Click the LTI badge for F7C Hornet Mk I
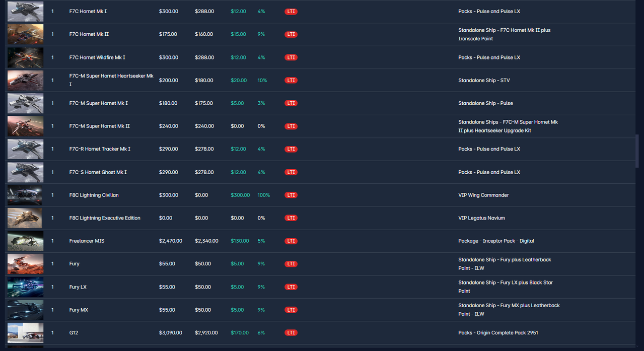The height and width of the screenshot is (351, 644). (291, 11)
